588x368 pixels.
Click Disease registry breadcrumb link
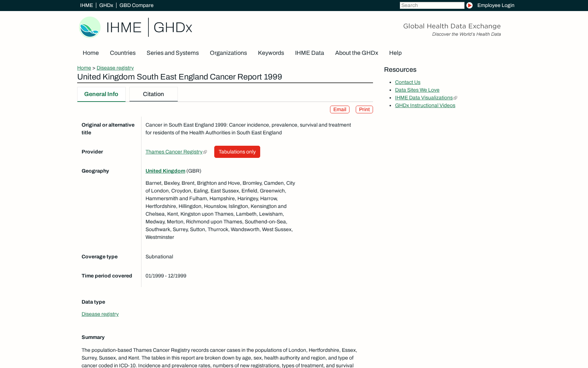click(115, 68)
